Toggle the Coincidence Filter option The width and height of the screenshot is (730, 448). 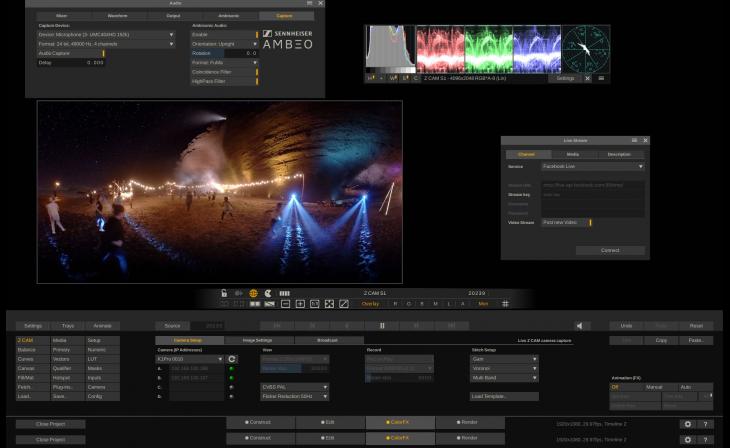click(x=224, y=72)
